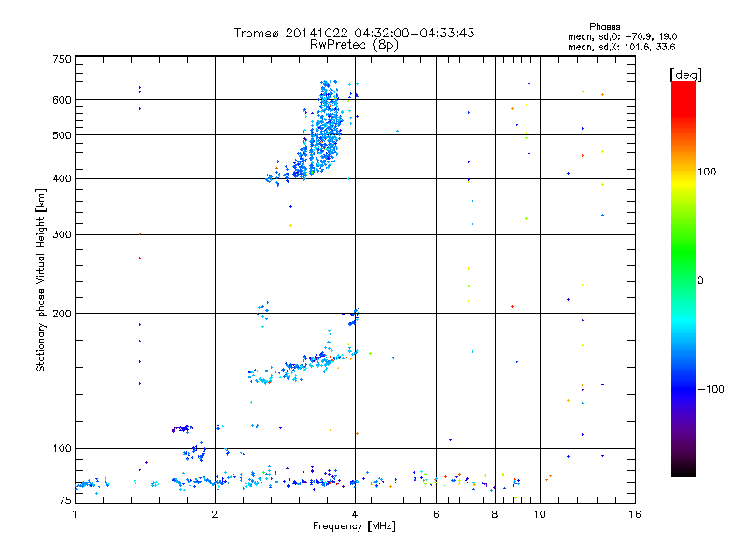Click the 'Phases' heading text
This screenshot has width=747, height=560.
[x=604, y=27]
